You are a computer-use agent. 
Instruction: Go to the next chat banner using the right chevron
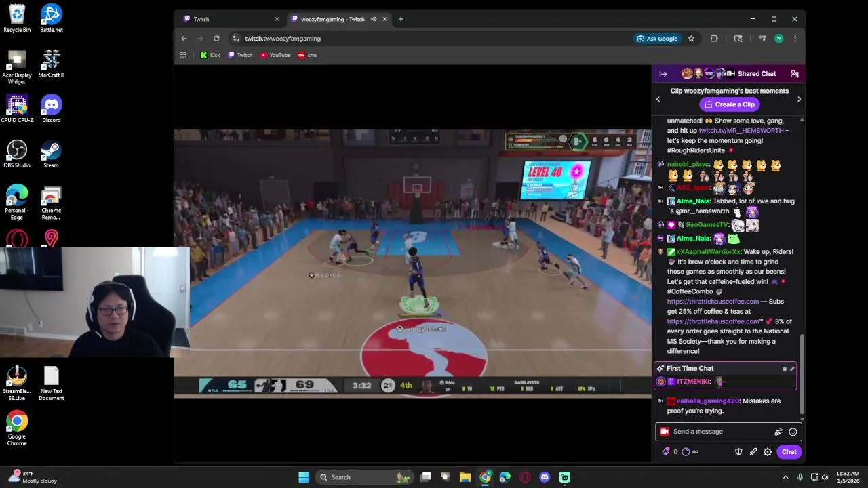click(x=799, y=99)
